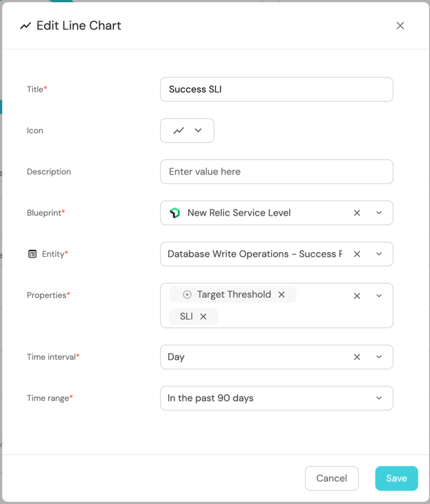
Task: Expand the Properties dropdown chevron
Action: (379, 296)
